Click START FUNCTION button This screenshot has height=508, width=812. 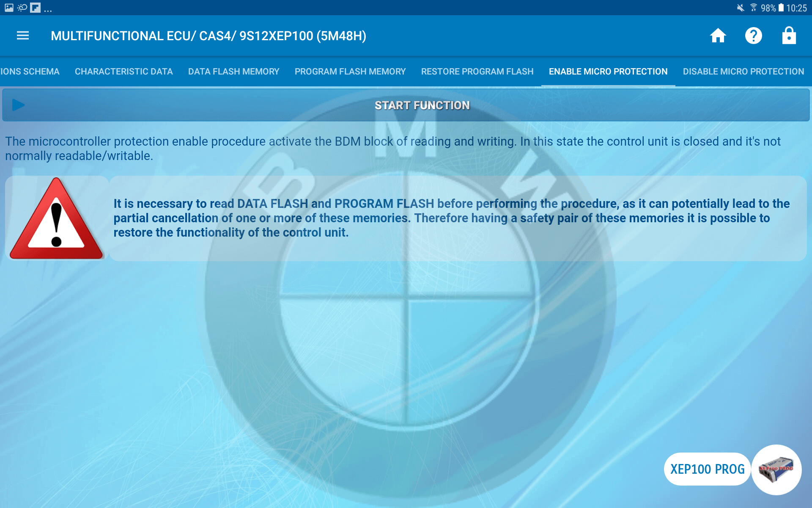tap(406, 105)
